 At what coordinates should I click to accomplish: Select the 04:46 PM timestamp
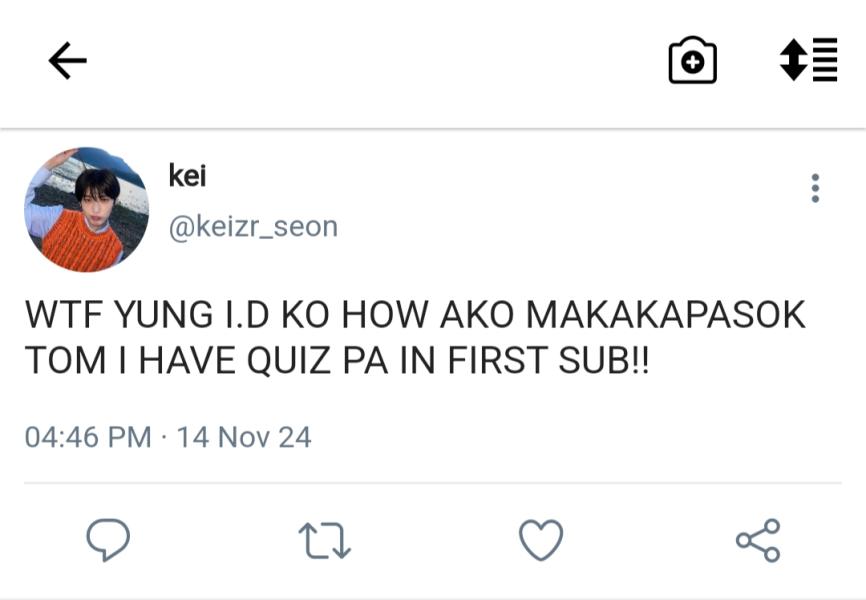point(88,437)
